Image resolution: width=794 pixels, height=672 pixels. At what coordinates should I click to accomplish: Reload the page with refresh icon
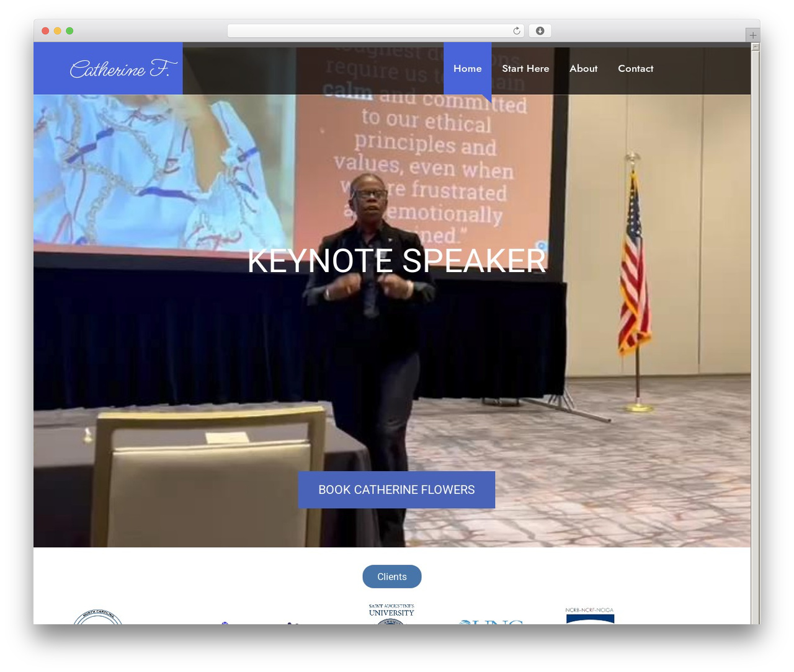click(x=516, y=31)
